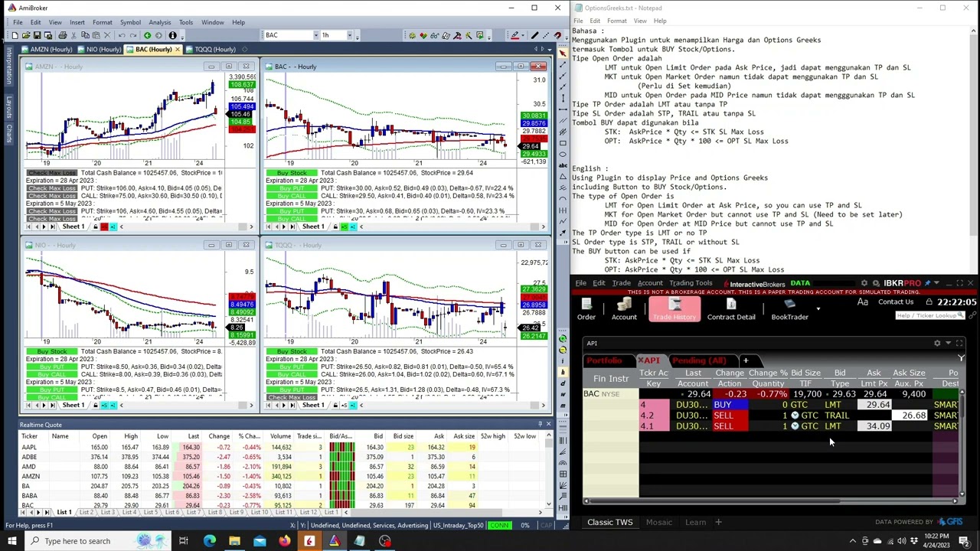
Task: Open the Analysis menu in AmiBroker
Action: click(x=159, y=22)
